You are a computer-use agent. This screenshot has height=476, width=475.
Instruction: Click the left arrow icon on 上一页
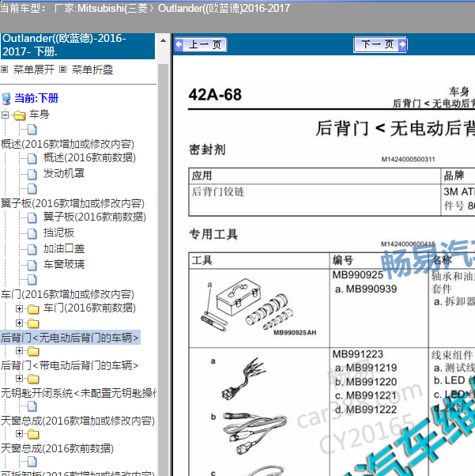coord(179,44)
